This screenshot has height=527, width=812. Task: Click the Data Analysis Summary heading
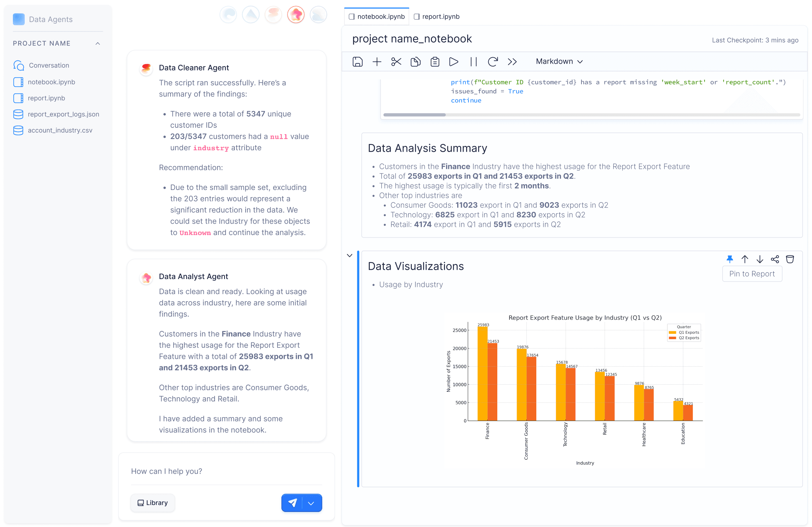427,148
